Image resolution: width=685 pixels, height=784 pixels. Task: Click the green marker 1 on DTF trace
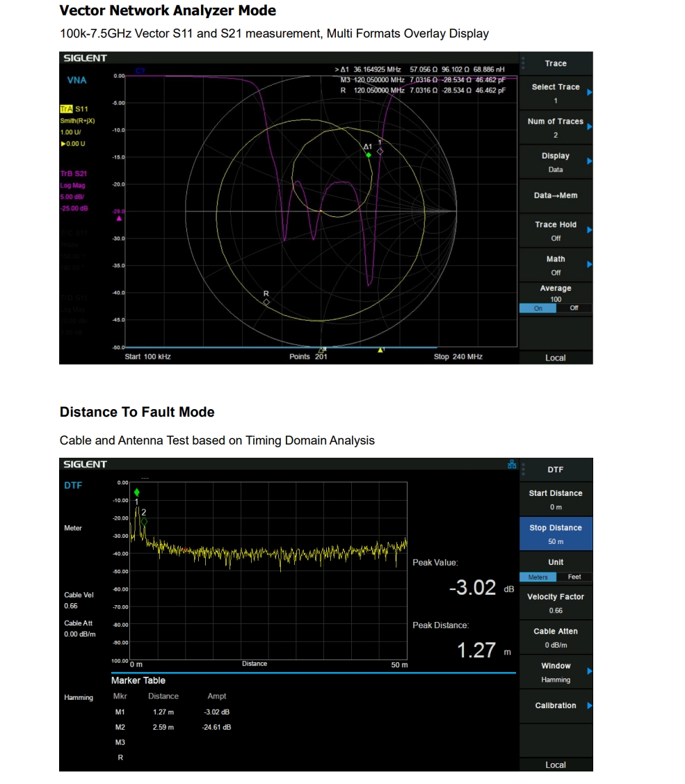pos(136,492)
